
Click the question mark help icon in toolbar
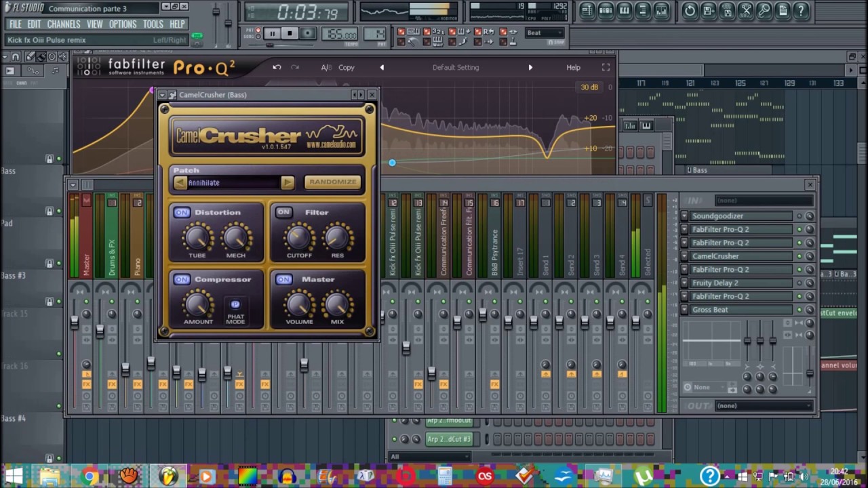pos(801,10)
